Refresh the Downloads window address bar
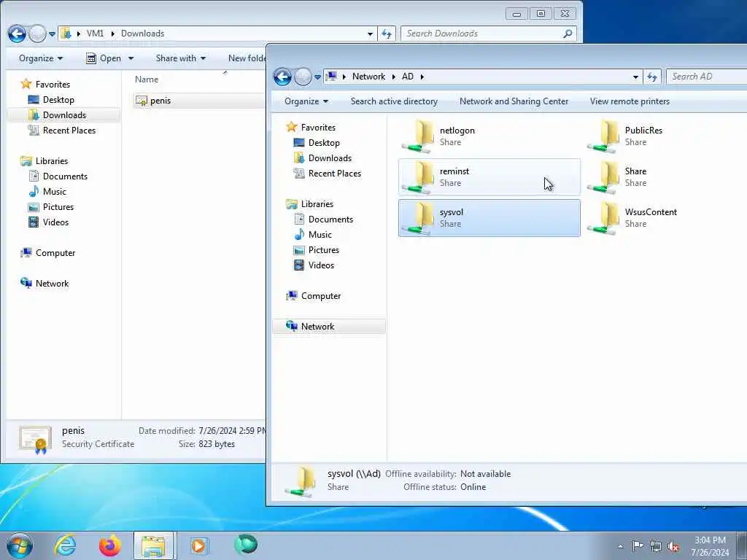 pos(387,34)
